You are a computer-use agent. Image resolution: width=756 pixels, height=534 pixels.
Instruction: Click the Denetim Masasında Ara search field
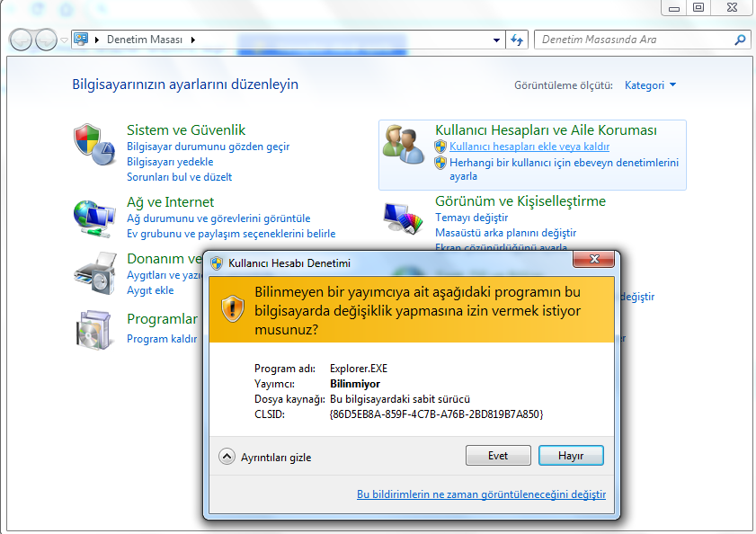point(634,40)
